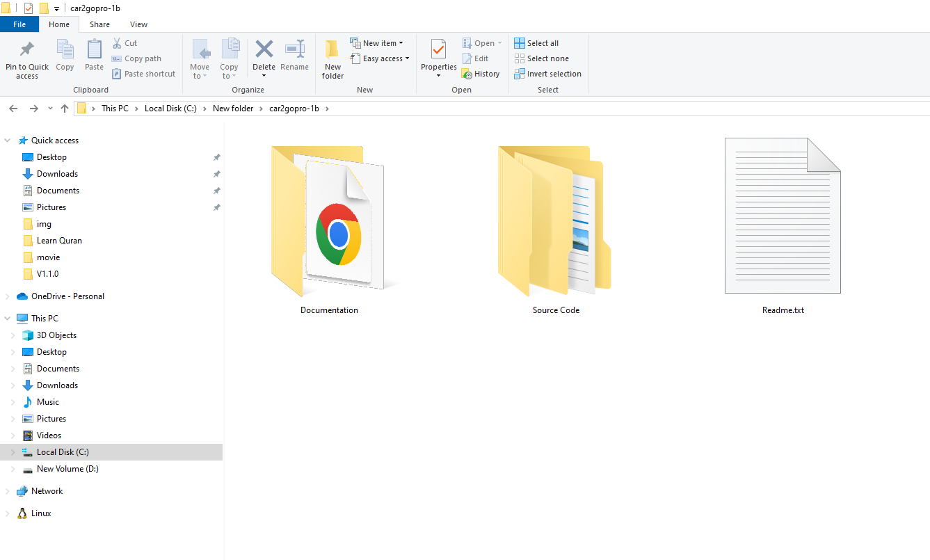
Task: Click the address bar folder icon
Action: point(81,109)
